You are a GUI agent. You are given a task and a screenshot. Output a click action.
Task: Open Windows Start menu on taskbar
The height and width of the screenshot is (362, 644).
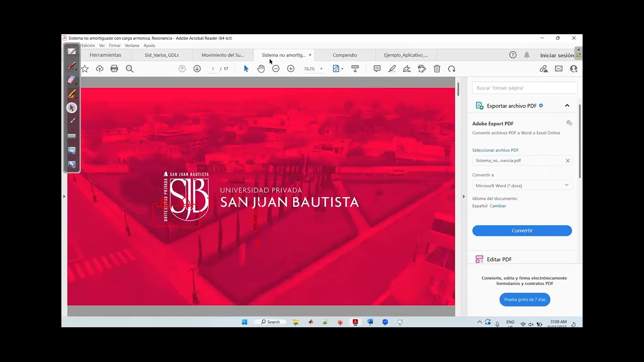[245, 322]
